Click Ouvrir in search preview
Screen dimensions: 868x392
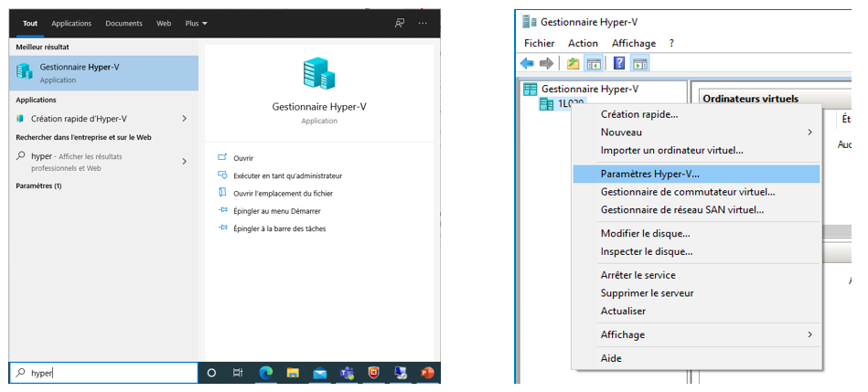point(242,158)
